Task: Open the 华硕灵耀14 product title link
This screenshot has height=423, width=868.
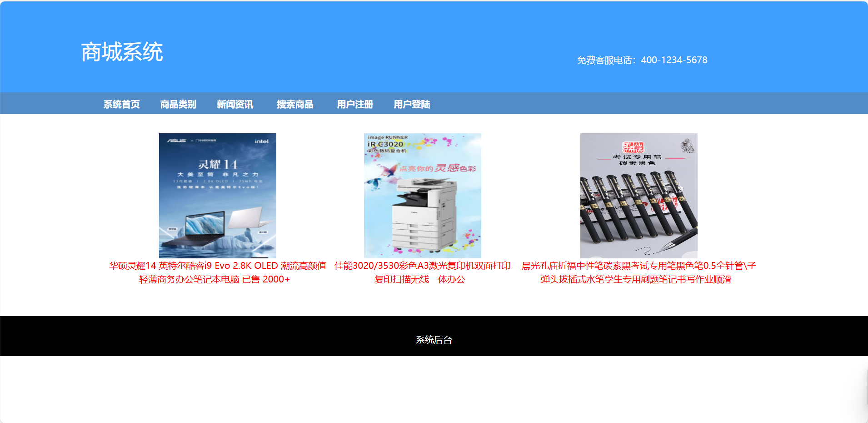Action: (217, 272)
